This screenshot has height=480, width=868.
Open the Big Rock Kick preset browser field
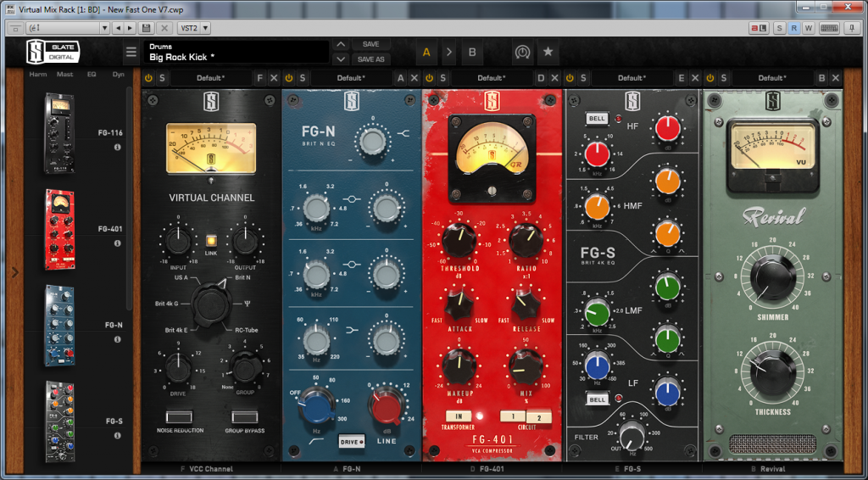pyautogui.click(x=236, y=52)
